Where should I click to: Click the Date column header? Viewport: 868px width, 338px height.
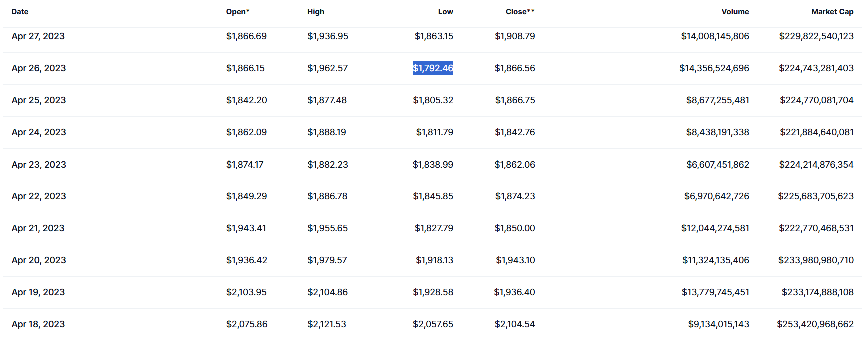coord(20,12)
